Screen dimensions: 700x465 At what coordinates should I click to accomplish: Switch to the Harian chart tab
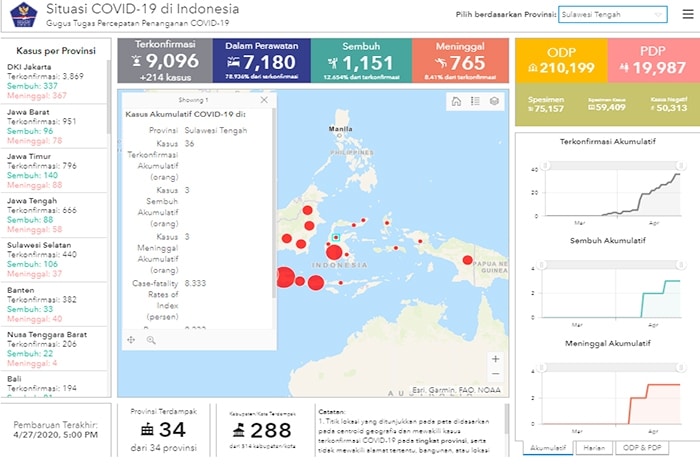595,448
